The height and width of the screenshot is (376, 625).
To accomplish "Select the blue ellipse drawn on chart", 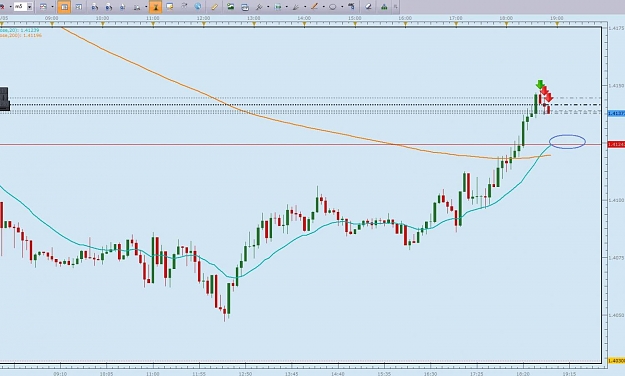I will 567,142.
